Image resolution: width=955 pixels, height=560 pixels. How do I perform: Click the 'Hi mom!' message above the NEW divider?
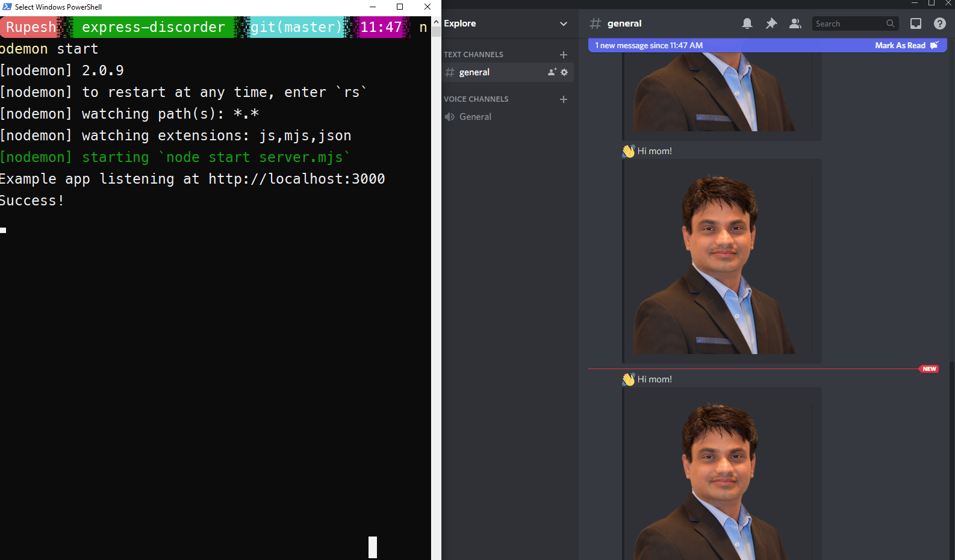pos(654,151)
